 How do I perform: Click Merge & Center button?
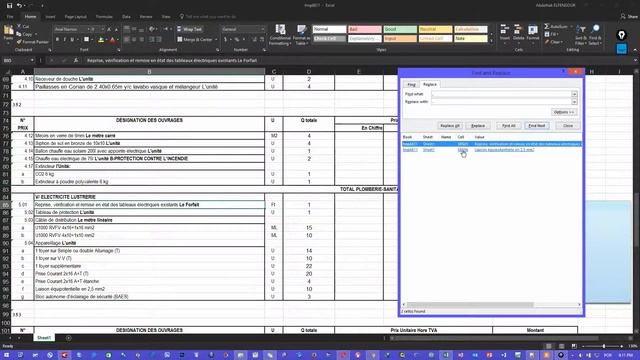[x=195, y=40]
